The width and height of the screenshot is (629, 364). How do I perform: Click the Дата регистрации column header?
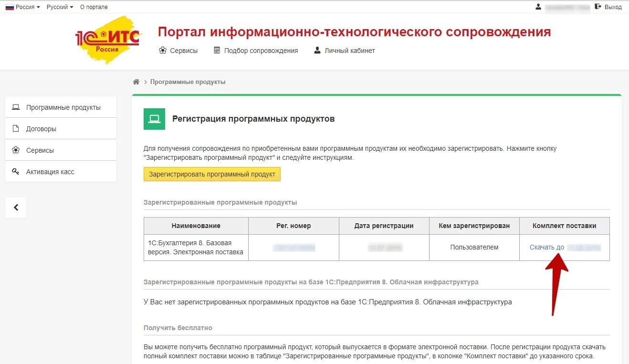coord(384,226)
